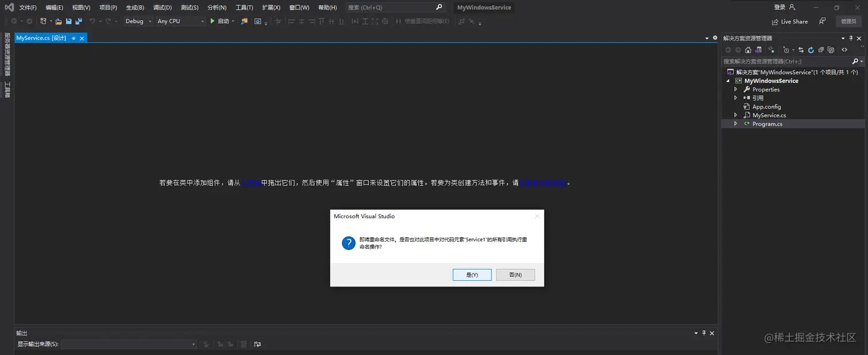This screenshot has width=868, height=355.
Task: Toggle auto-hide pin on Solution Explorer panel
Action: pyautogui.click(x=851, y=38)
